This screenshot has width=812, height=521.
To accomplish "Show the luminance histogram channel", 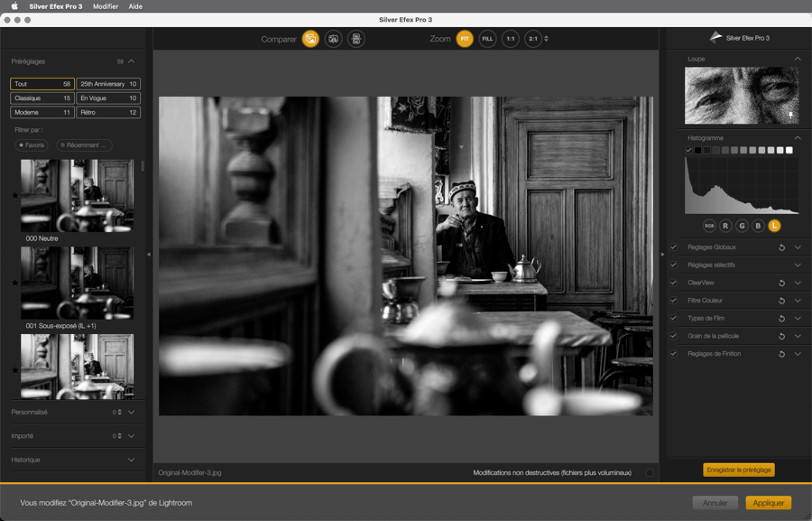I will click(x=775, y=226).
